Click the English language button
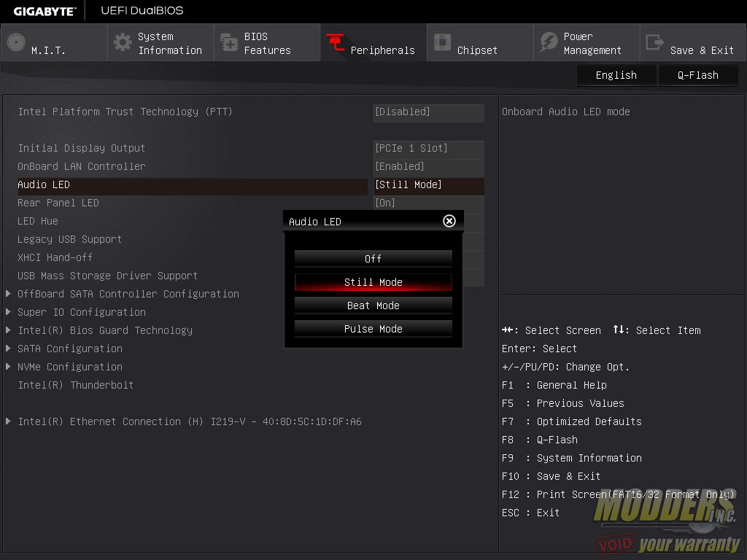This screenshot has width=747, height=560. 616,75
